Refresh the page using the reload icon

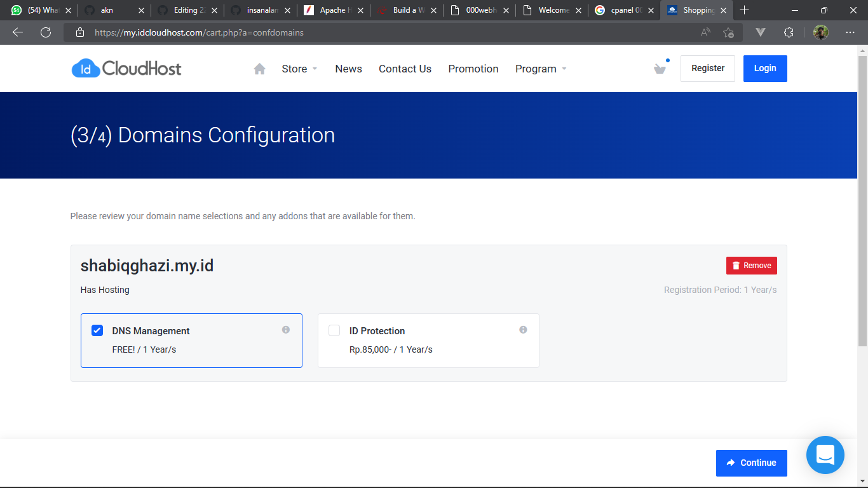click(45, 32)
